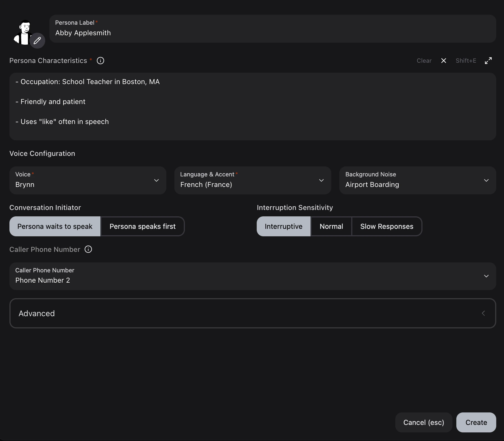Viewport: 504px width, 441px height.
Task: Select Persona speaks first option
Action: coord(142,226)
